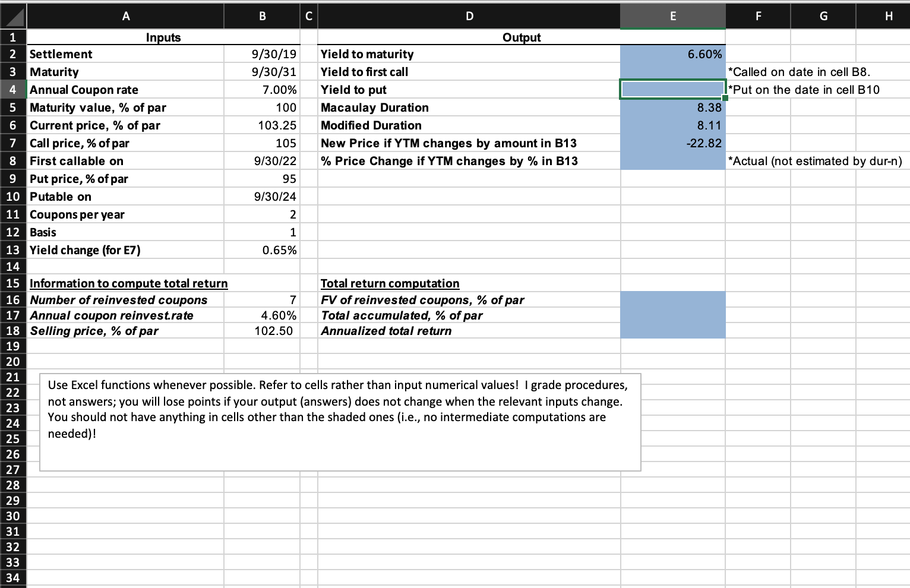
Task: Select row 1 header
Action: (x=13, y=37)
